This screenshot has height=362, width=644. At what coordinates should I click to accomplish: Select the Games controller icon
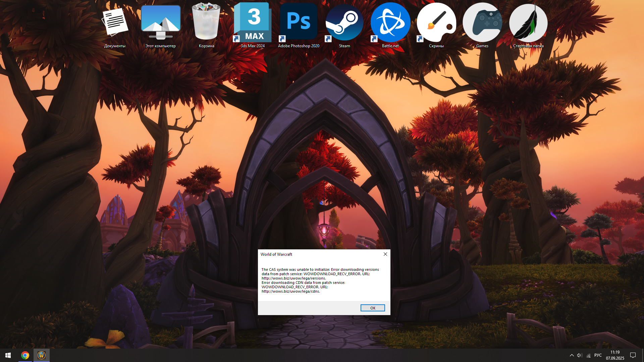482,25
